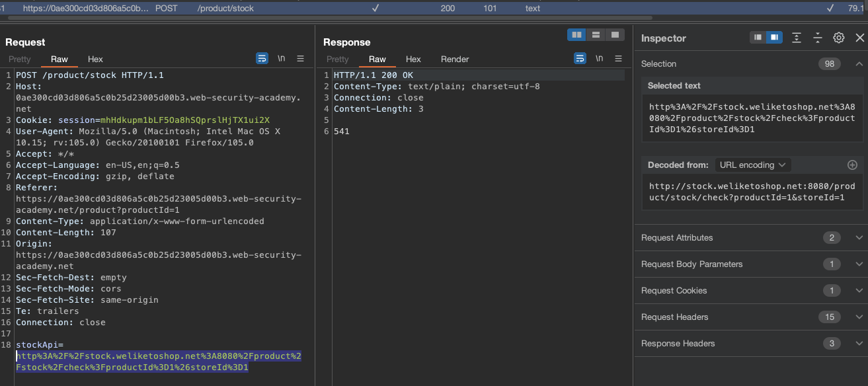The width and height of the screenshot is (868, 386).
Task: Toggle word wrap in Response panel
Action: 580,59
